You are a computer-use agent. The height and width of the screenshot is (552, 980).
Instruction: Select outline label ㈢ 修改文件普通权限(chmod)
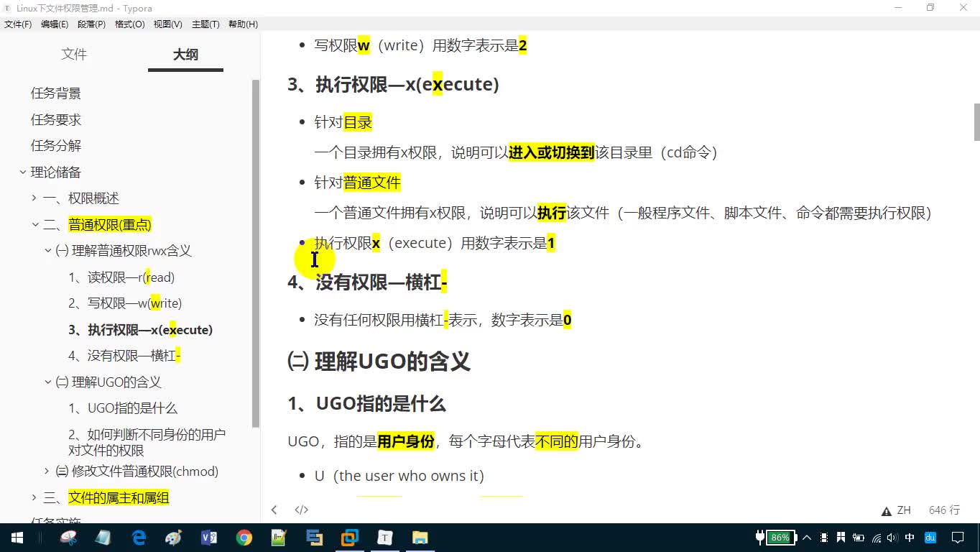pyautogui.click(x=137, y=471)
